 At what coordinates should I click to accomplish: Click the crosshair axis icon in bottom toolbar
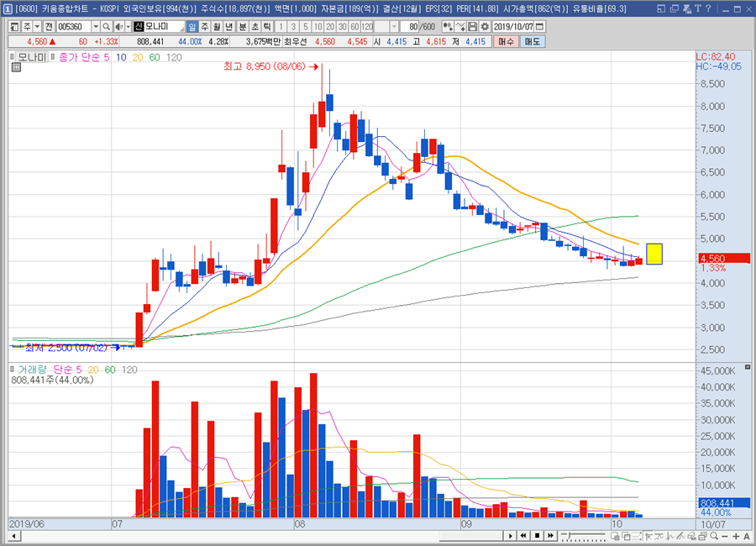point(648,537)
